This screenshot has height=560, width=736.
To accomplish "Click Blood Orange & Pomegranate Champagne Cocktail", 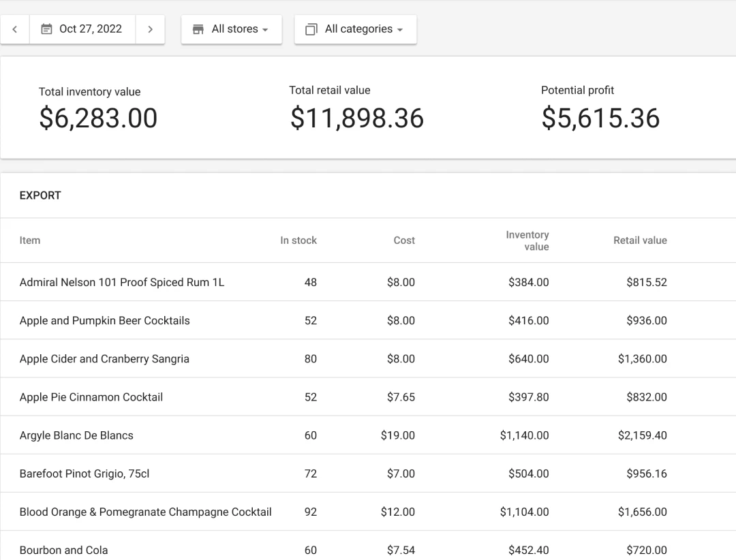I will (x=146, y=512).
